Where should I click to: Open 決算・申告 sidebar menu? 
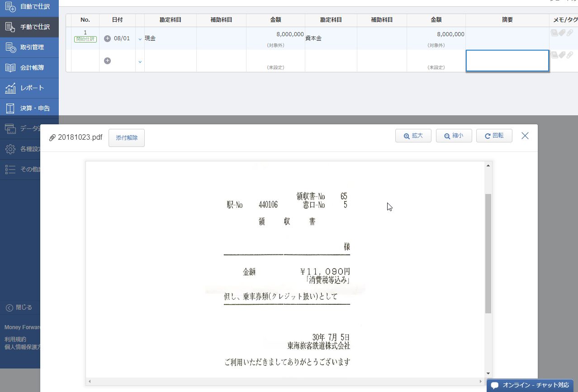tap(29, 109)
